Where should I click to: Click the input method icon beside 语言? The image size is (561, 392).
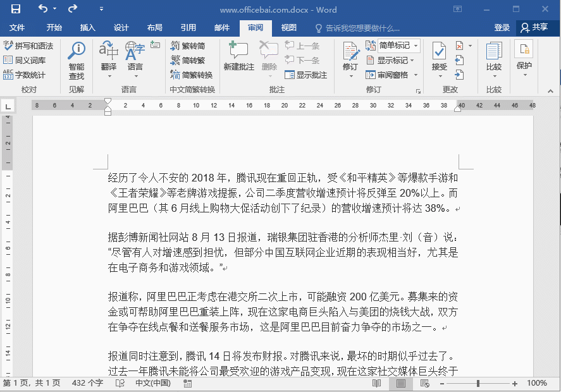(x=156, y=44)
